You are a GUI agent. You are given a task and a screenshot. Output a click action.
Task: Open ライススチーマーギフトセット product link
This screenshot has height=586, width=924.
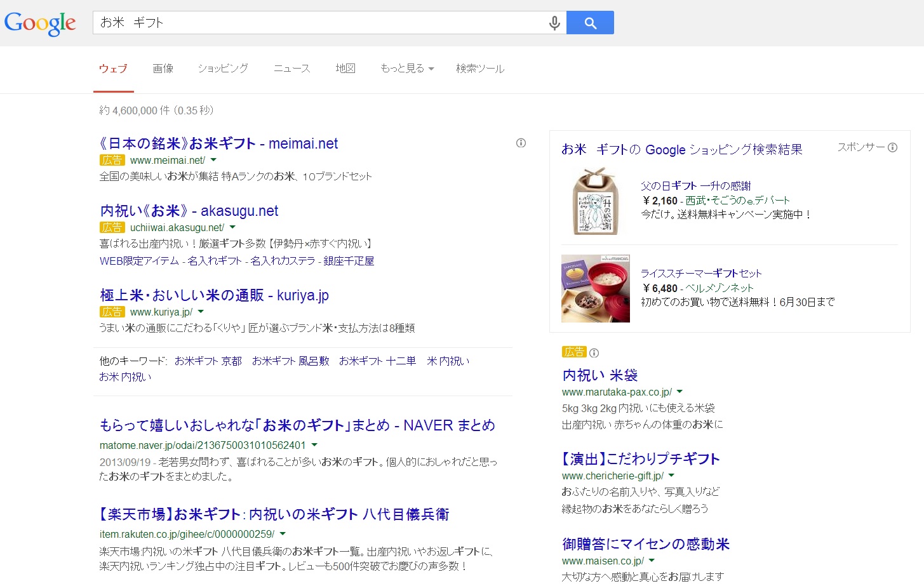pyautogui.click(x=701, y=274)
